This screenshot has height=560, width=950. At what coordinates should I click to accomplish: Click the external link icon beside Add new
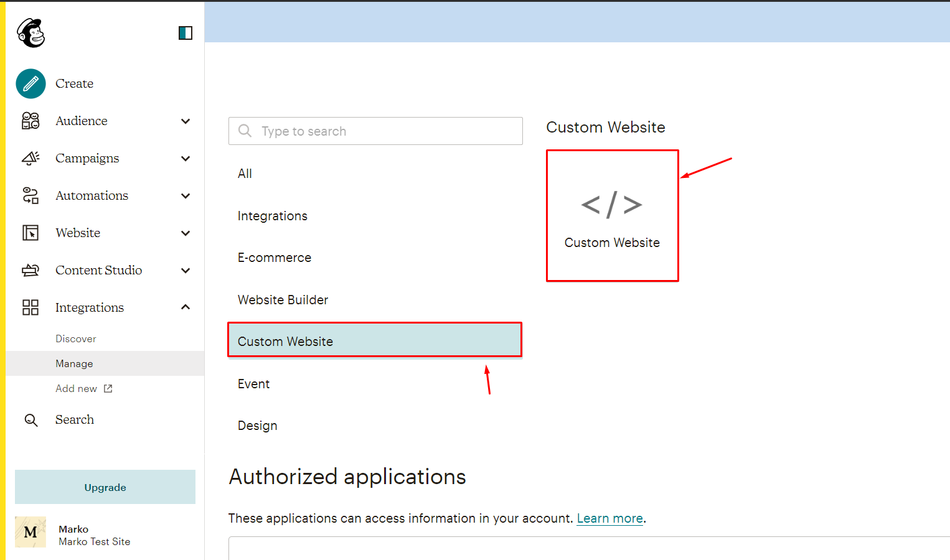click(108, 388)
